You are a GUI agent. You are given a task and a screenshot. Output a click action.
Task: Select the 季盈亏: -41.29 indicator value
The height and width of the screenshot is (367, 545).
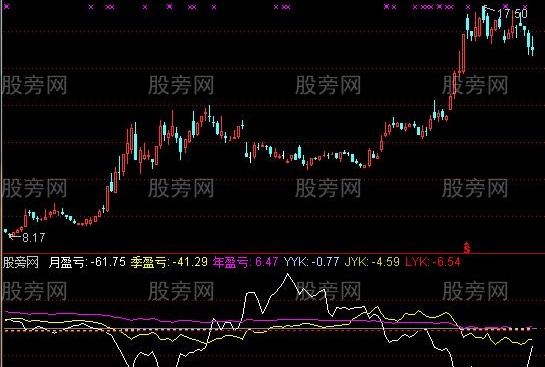pyautogui.click(x=169, y=262)
